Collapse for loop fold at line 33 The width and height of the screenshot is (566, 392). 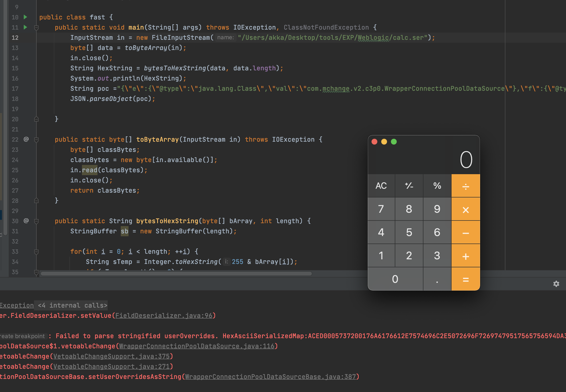[36, 252]
